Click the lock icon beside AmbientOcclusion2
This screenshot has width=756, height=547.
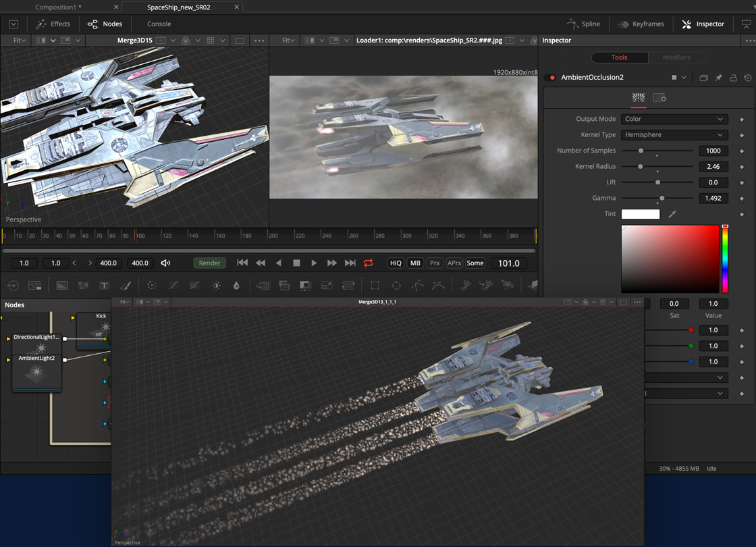point(733,78)
